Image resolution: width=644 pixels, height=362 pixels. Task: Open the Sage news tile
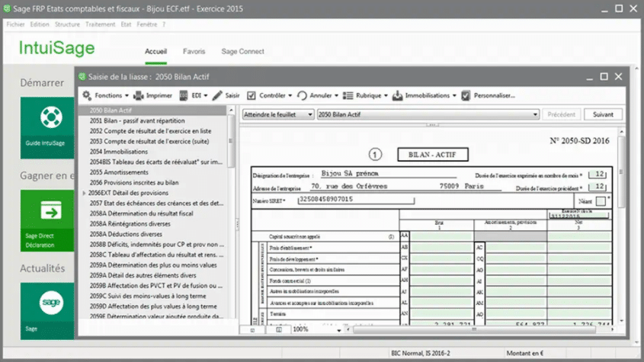pyautogui.click(x=47, y=311)
